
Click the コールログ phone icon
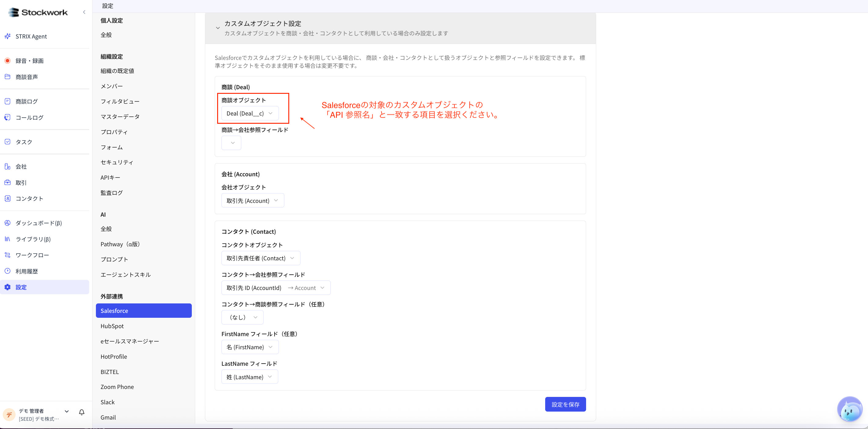tap(7, 117)
